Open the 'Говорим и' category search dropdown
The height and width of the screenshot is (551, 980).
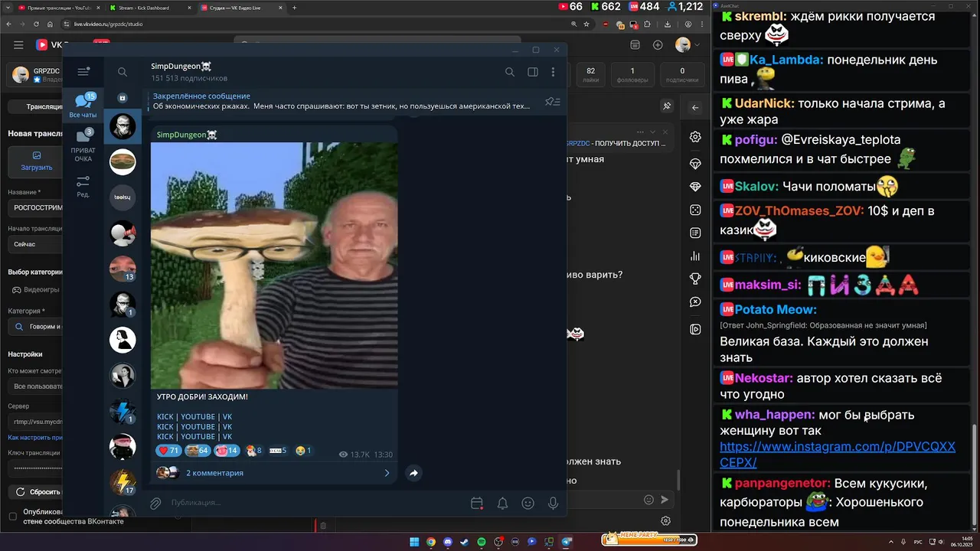coord(35,327)
